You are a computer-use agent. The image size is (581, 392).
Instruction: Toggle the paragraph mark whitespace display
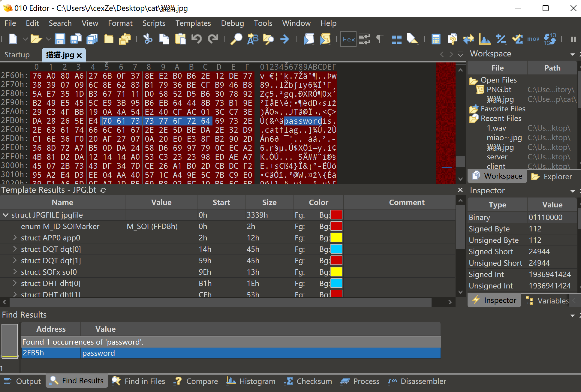(380, 39)
